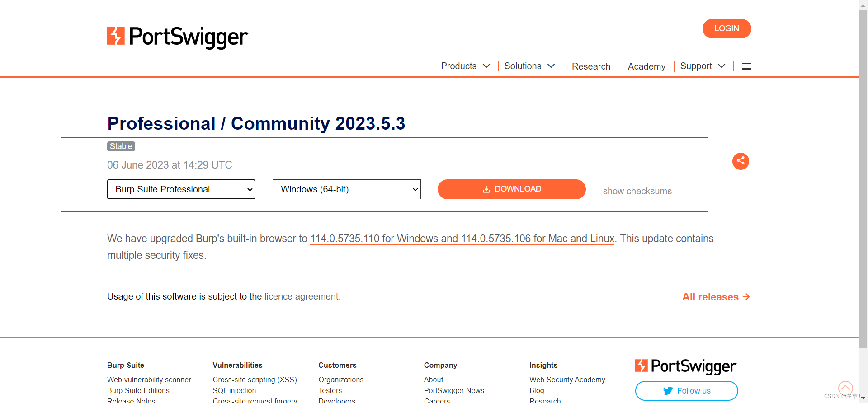This screenshot has width=868, height=403.
Task: Expand the Support menu chevron
Action: (x=722, y=66)
